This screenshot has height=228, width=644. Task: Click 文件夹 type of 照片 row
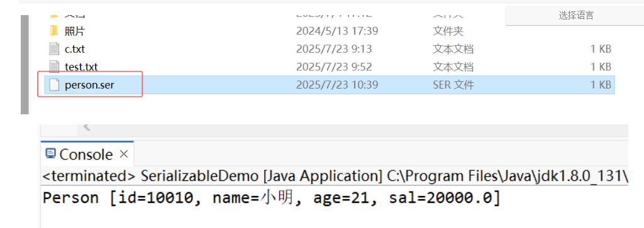(448, 31)
